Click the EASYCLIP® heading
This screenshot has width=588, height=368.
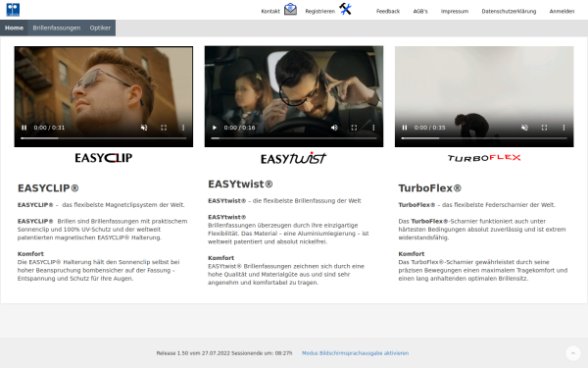pos(48,188)
